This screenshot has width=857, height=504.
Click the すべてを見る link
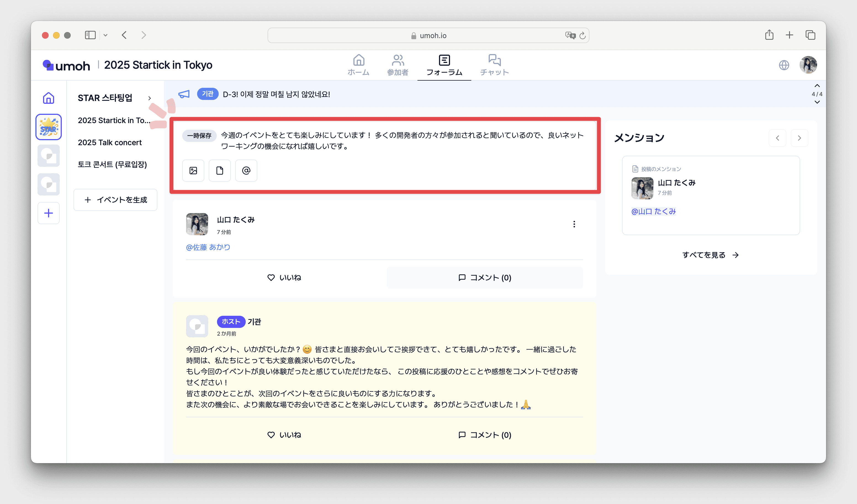710,255
